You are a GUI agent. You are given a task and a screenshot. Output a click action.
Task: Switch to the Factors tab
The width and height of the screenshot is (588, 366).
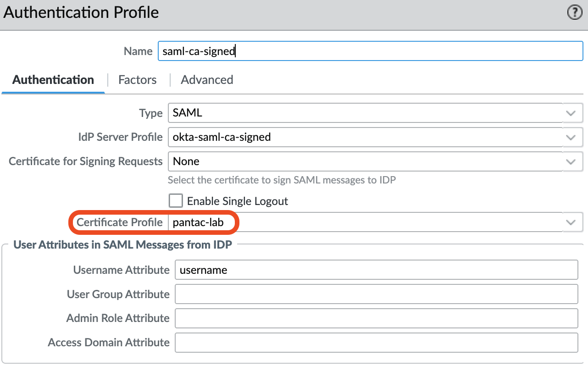[137, 80]
